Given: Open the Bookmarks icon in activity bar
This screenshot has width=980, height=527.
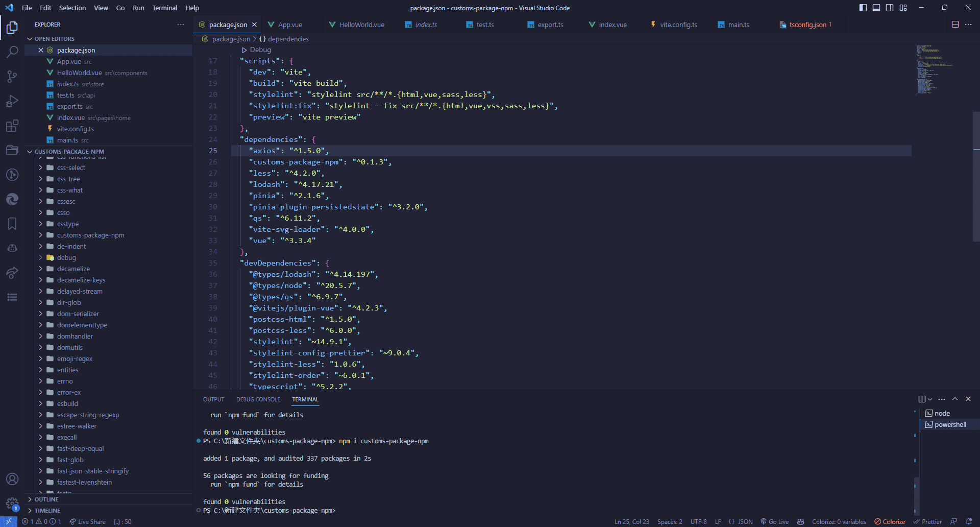Looking at the screenshot, I should point(12,224).
